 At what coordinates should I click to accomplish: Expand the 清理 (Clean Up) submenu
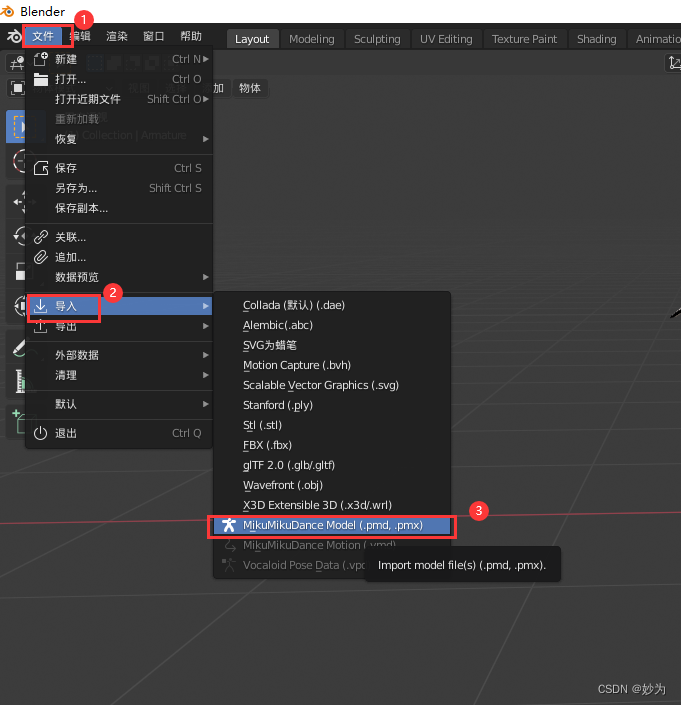[x=119, y=375]
